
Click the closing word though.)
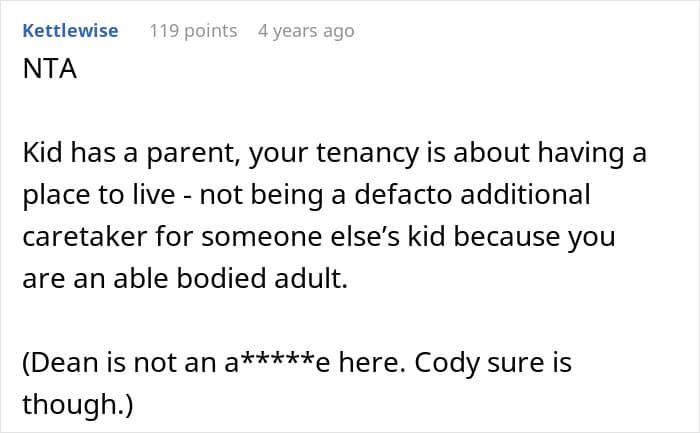78,404
